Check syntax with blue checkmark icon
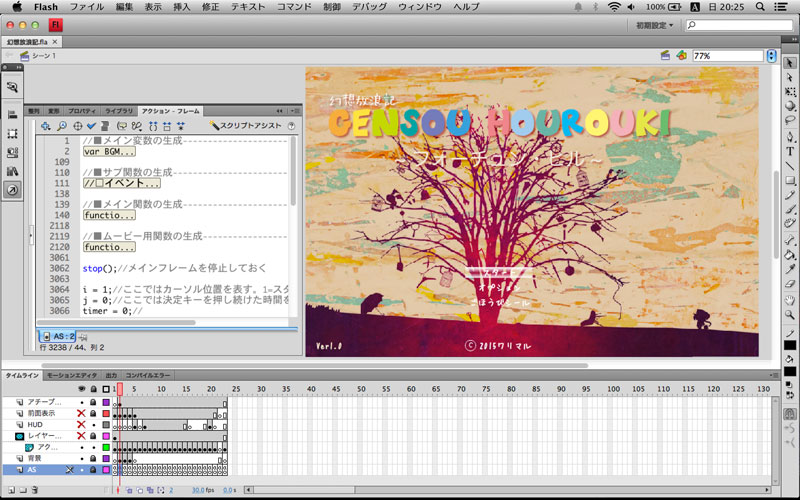This screenshot has height=500, width=800. click(91, 126)
